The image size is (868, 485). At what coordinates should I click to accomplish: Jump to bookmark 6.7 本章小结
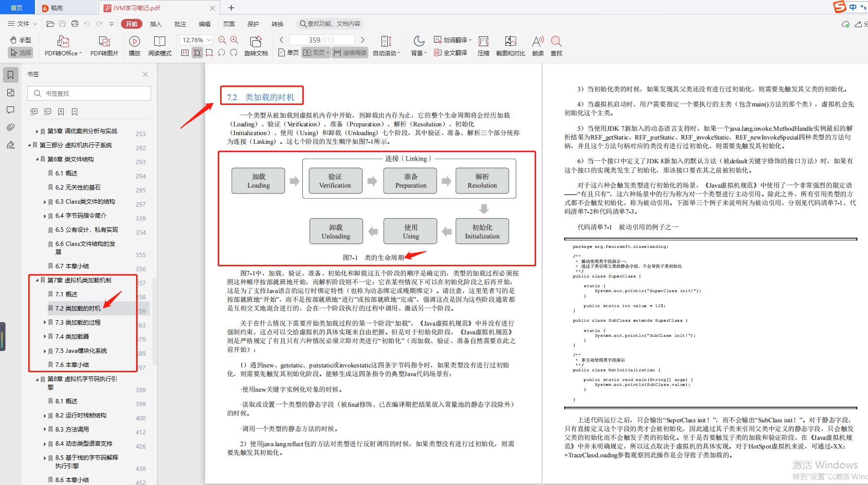pyautogui.click(x=72, y=266)
